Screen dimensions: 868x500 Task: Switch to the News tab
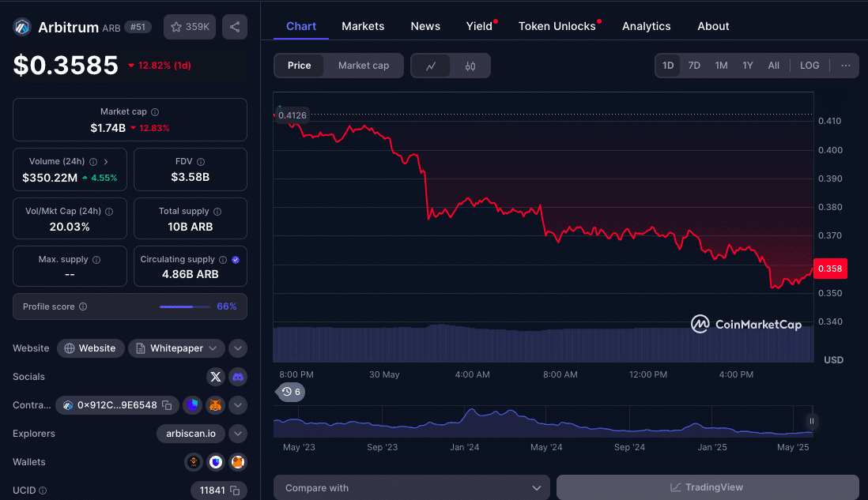point(425,26)
